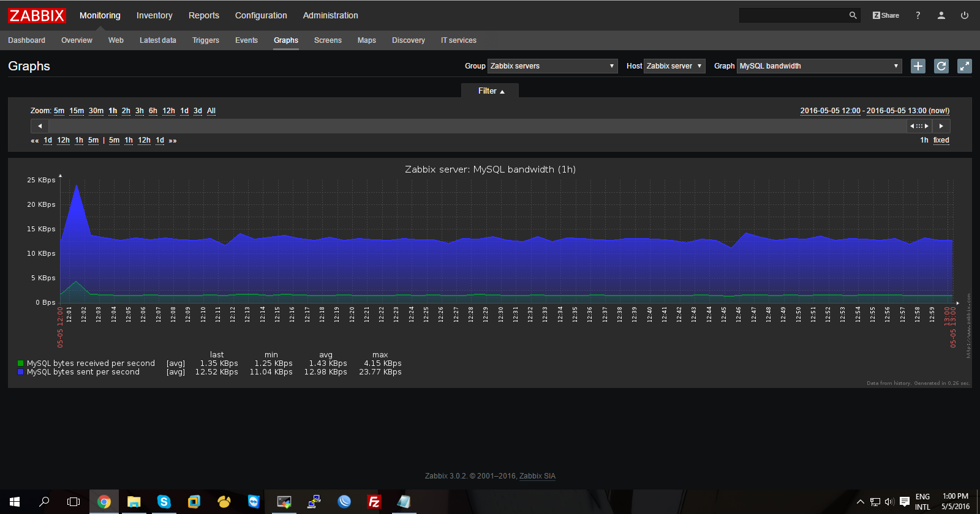Go to the Events submenu
The image size is (980, 514).
point(246,40)
